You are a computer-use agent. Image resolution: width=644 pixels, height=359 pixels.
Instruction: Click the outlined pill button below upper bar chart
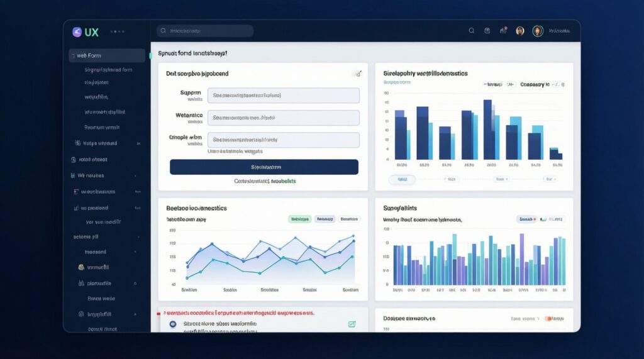click(402, 179)
